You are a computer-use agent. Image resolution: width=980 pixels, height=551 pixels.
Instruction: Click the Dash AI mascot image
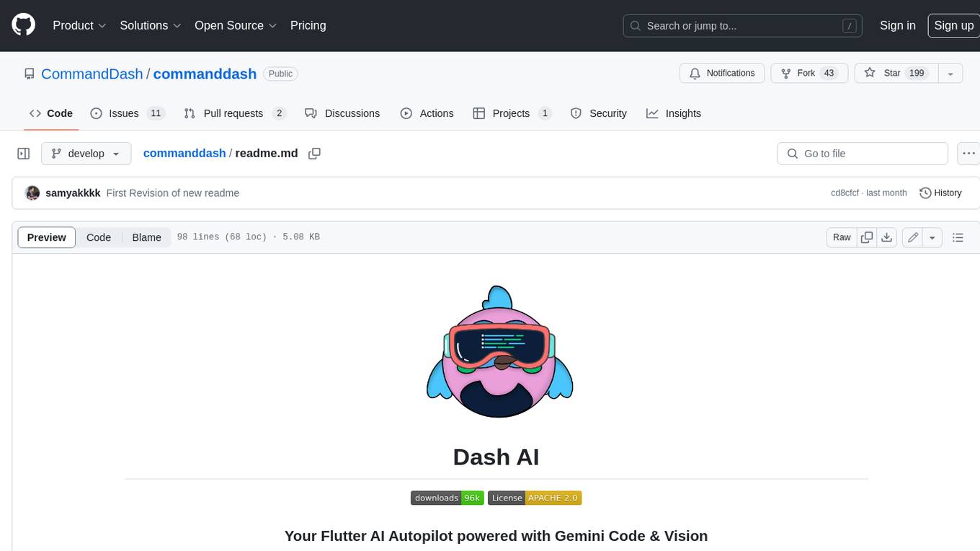click(x=499, y=351)
